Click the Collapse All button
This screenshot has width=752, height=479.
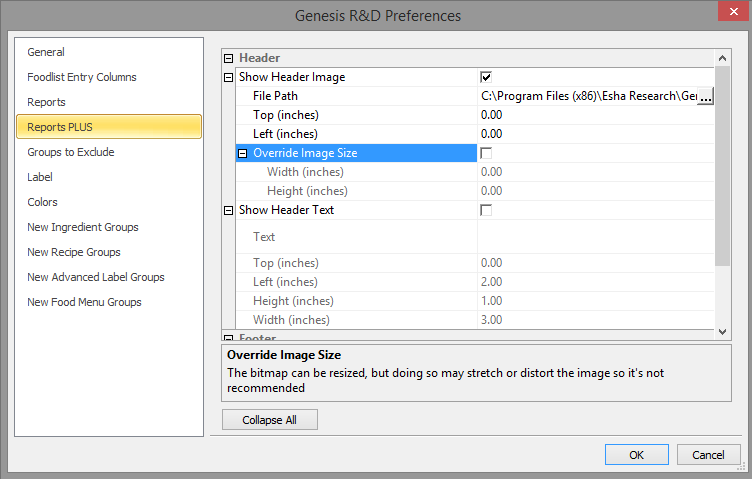(x=270, y=420)
